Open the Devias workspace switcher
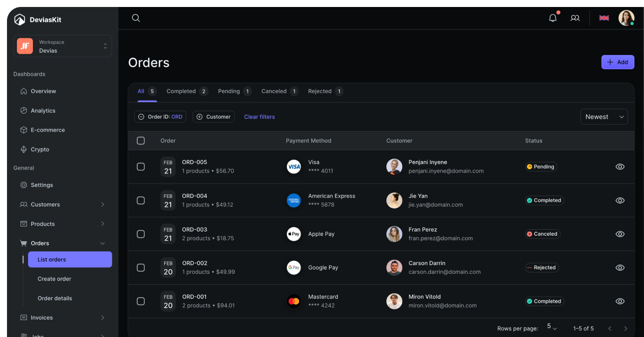Screen dimensions: 644x337 point(62,46)
